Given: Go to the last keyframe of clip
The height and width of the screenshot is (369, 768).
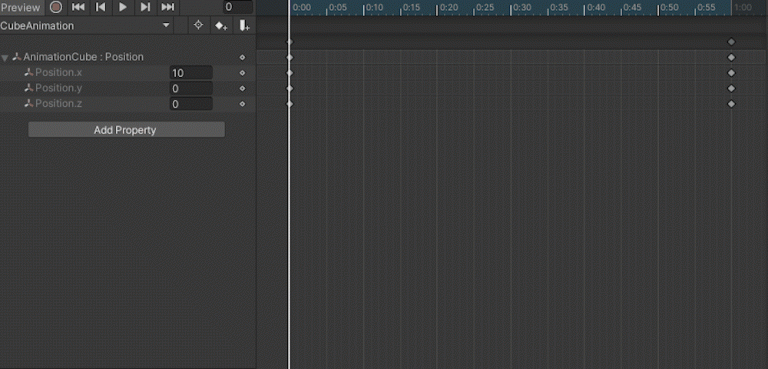Looking at the screenshot, I should click(168, 7).
